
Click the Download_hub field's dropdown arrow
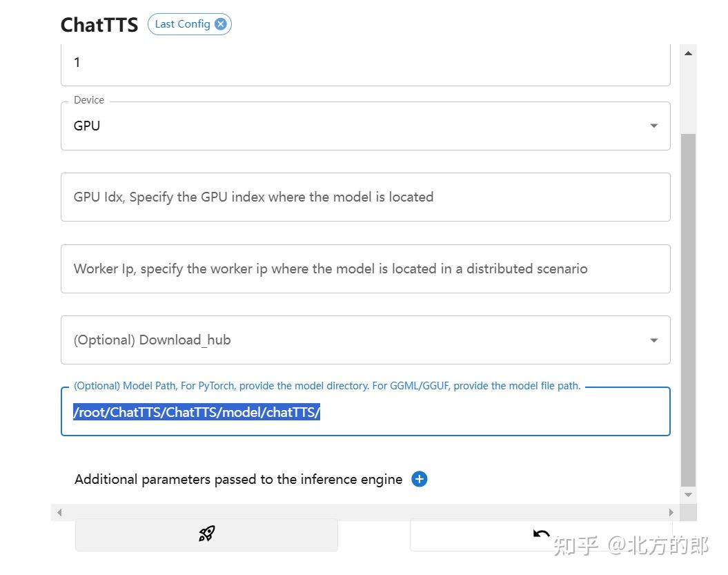[x=653, y=340]
